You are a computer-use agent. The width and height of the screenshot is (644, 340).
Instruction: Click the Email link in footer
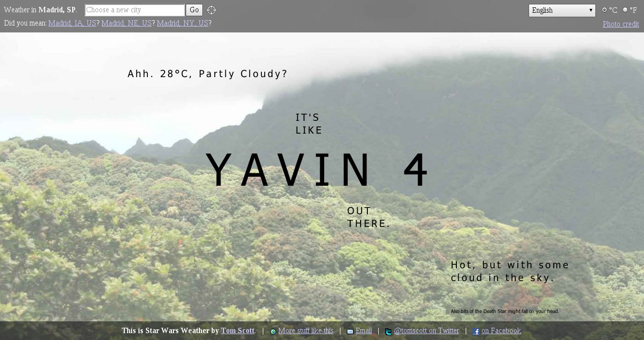[x=364, y=331]
